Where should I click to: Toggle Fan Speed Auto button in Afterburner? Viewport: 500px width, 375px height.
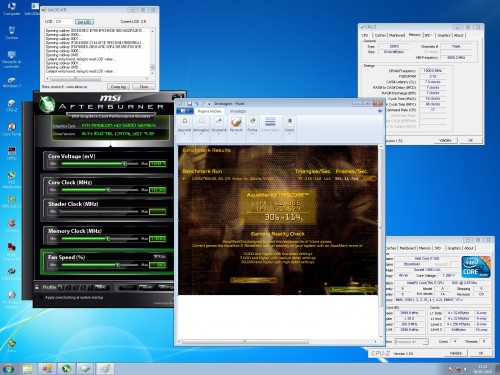click(x=160, y=256)
